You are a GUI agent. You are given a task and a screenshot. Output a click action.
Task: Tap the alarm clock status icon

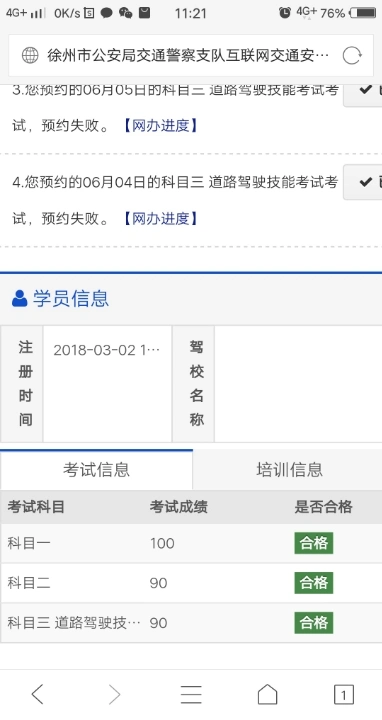click(x=285, y=13)
